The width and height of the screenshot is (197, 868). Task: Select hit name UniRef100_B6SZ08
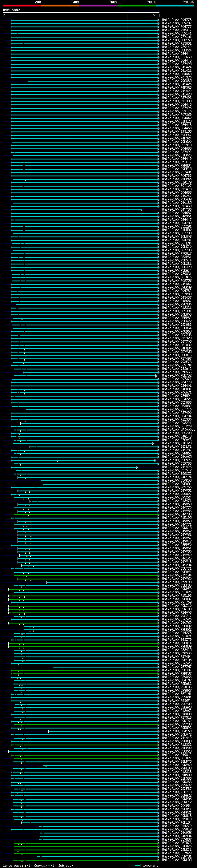pyautogui.click(x=177, y=433)
